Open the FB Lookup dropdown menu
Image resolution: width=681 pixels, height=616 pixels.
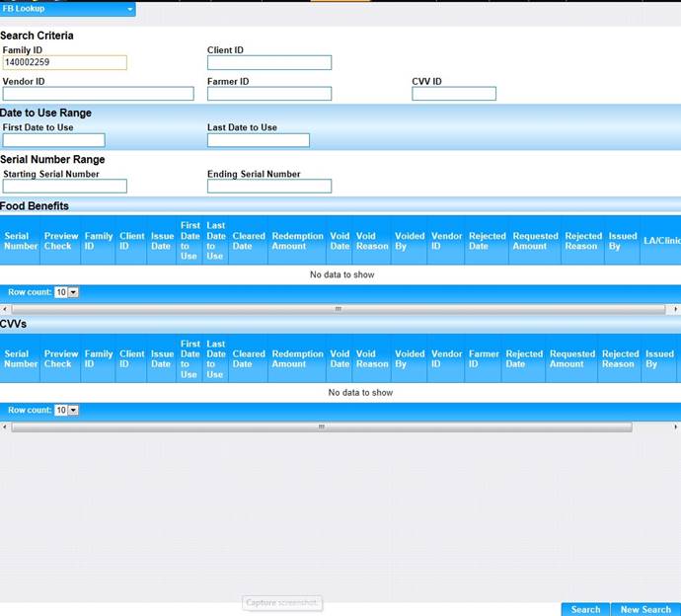tap(67, 9)
